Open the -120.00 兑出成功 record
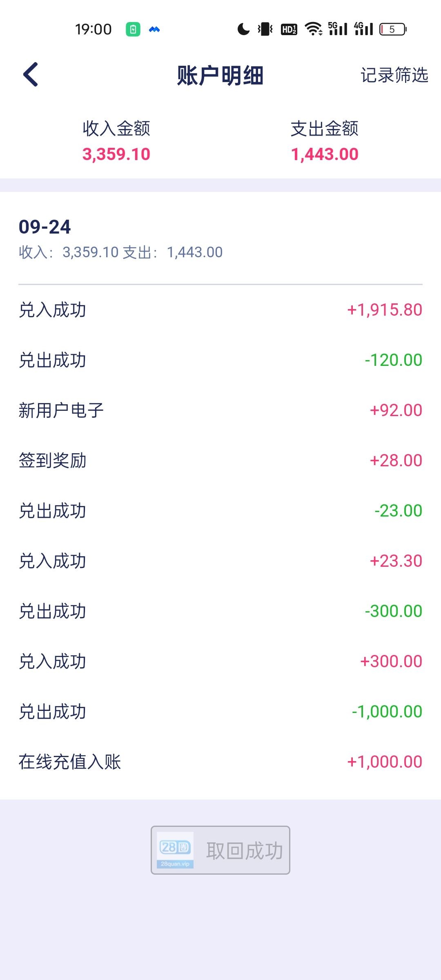The image size is (441, 980). (220, 360)
